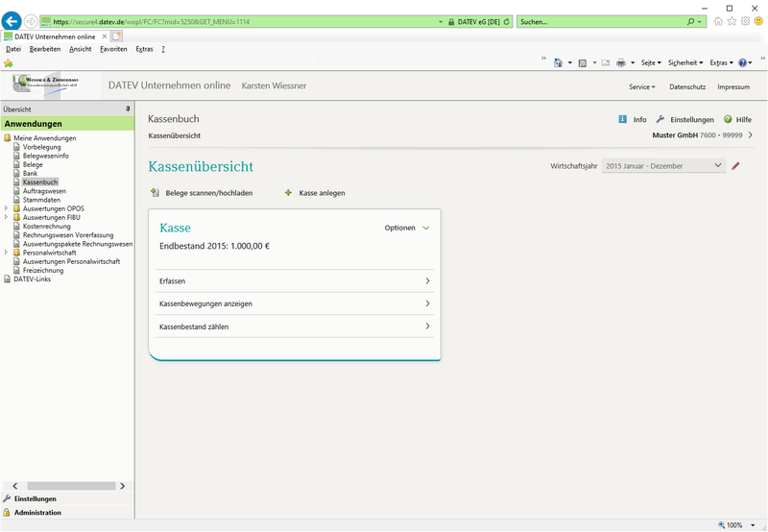Select Belegweseninfo in the tree
The image size is (768, 532).
coord(45,156)
